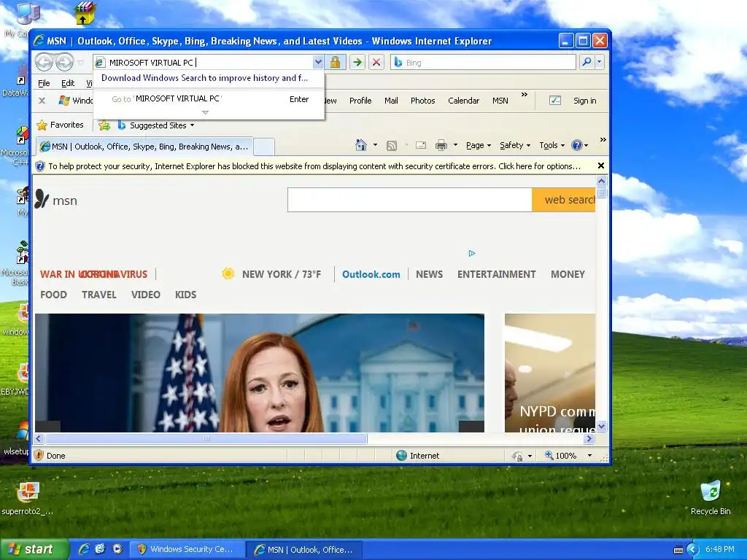Expand the command bar overflow chevron

pyautogui.click(x=603, y=139)
